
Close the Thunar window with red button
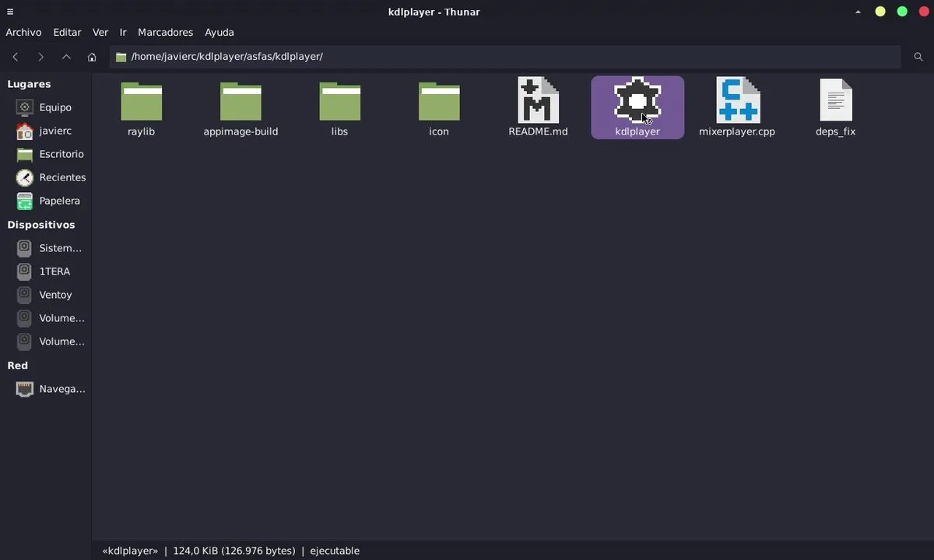coord(924,12)
